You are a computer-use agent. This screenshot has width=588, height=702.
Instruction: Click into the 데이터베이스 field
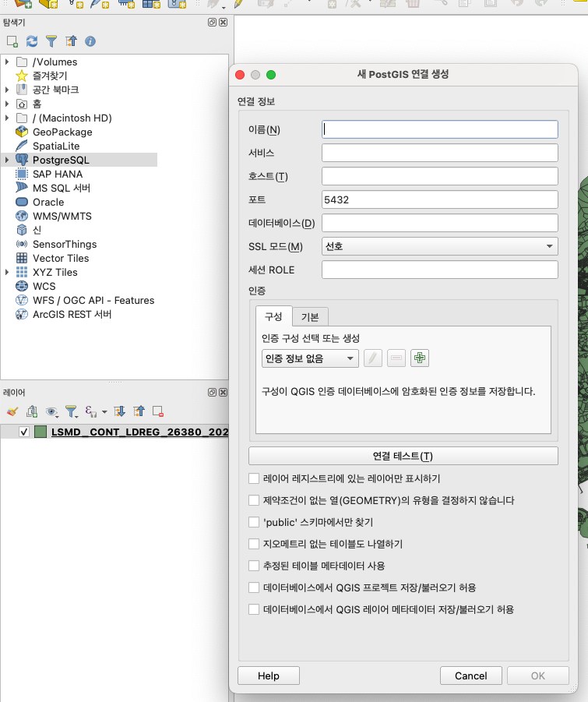pos(439,223)
